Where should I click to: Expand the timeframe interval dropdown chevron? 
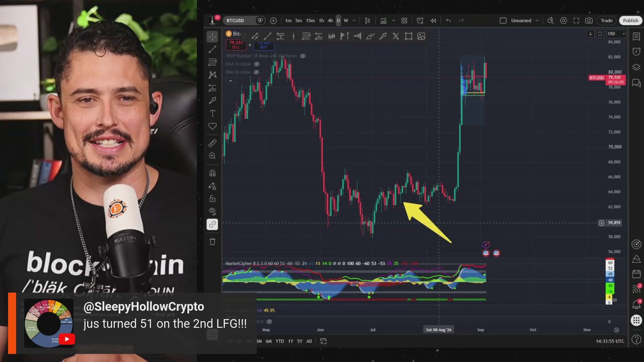354,21
